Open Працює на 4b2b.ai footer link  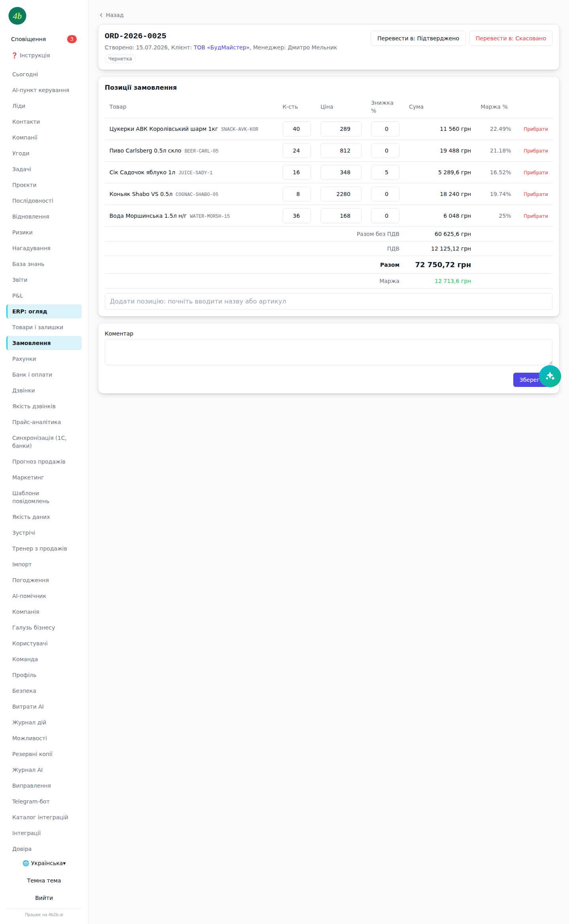pos(44,915)
